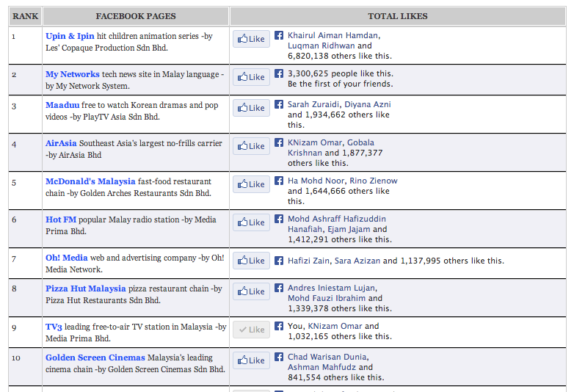Click the Facebook icon in TV3 row
This screenshot has height=392, width=574.
pyautogui.click(x=279, y=326)
